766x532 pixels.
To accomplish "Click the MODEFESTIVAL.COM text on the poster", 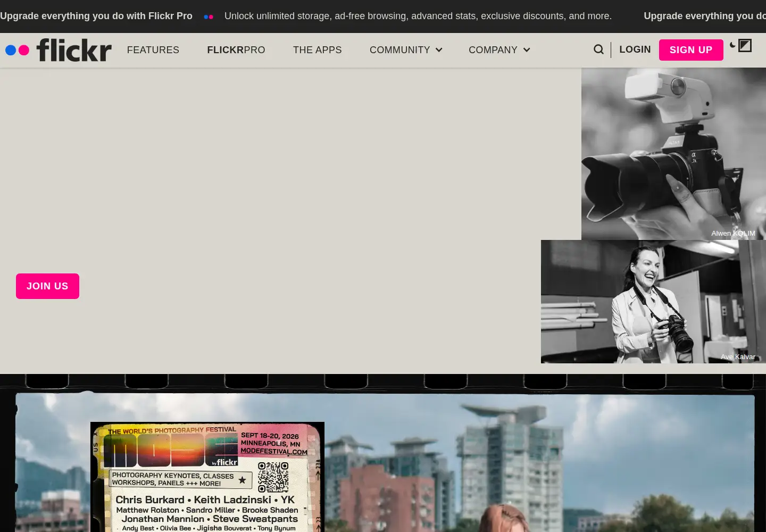I will 274,451.
